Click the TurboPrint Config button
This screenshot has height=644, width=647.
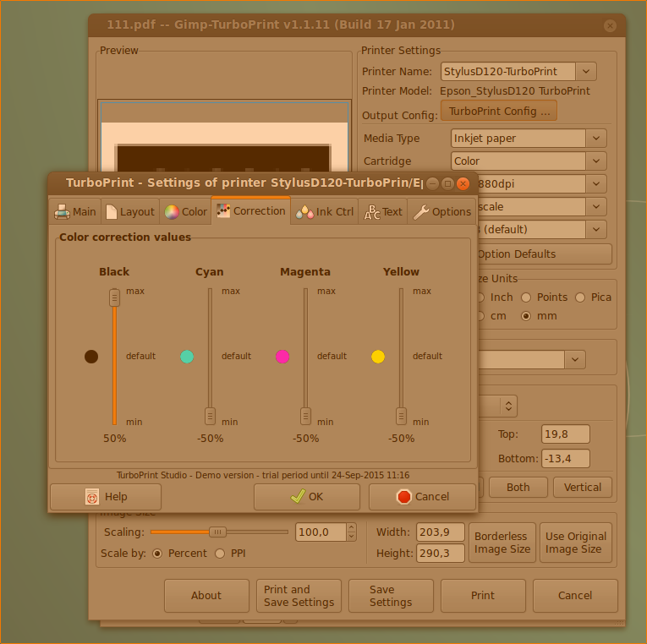click(499, 111)
